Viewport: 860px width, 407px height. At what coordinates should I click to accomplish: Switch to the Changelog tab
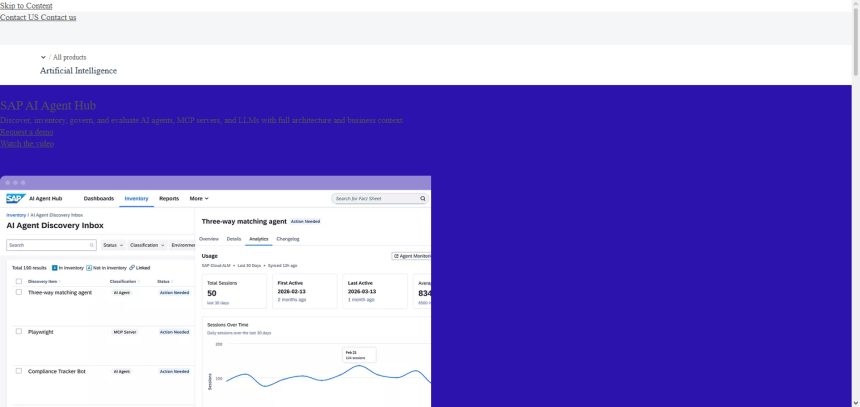pyautogui.click(x=288, y=239)
